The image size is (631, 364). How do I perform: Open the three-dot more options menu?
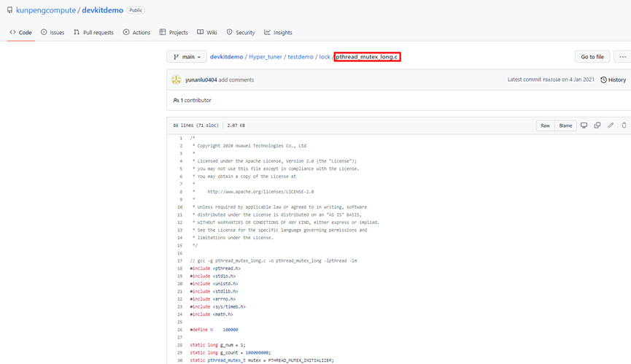tap(622, 56)
